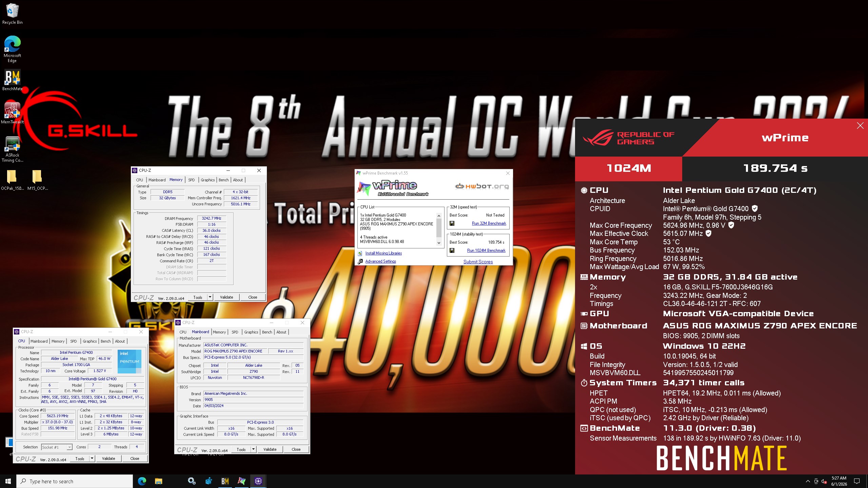868x488 pixels.
Task: Switch to Bench tab in CPU-Z Memory window
Action: pos(223,180)
